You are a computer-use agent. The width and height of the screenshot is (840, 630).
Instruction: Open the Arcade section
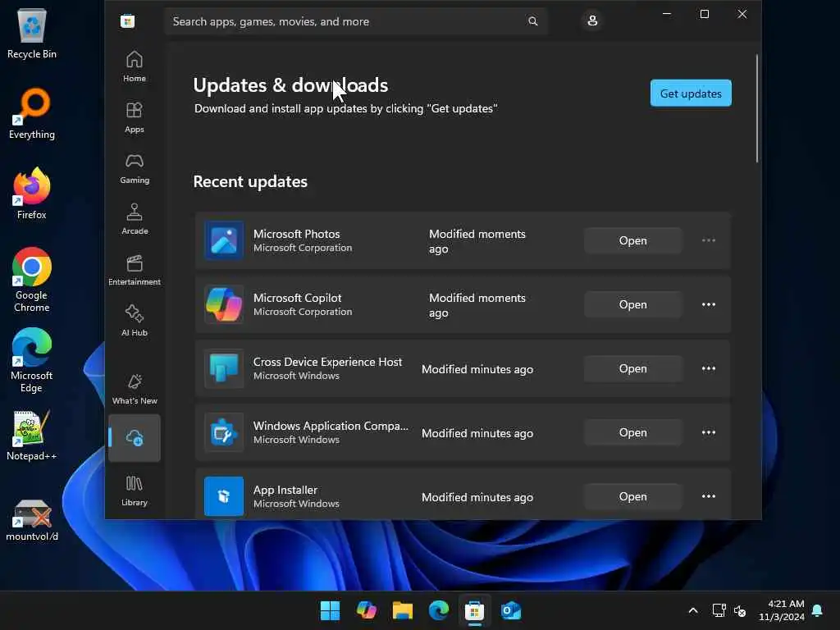pos(134,219)
